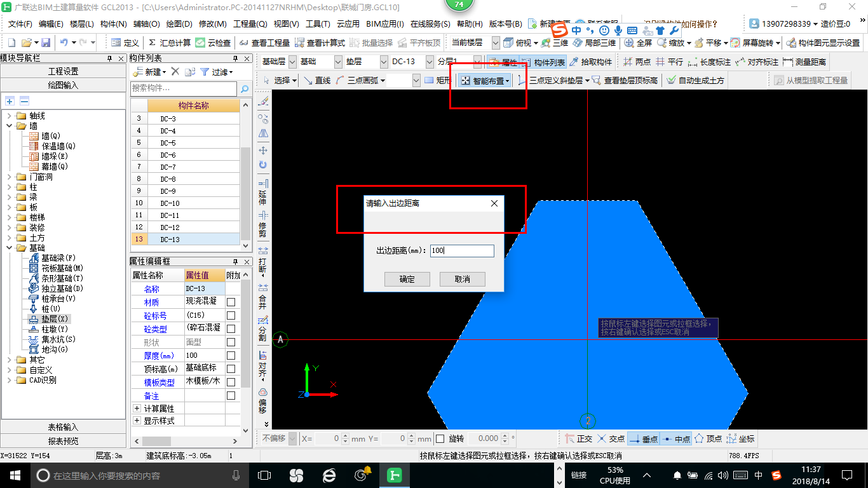868x488 pixels.
Task: Click 全屏 full screen tool
Action: [639, 43]
